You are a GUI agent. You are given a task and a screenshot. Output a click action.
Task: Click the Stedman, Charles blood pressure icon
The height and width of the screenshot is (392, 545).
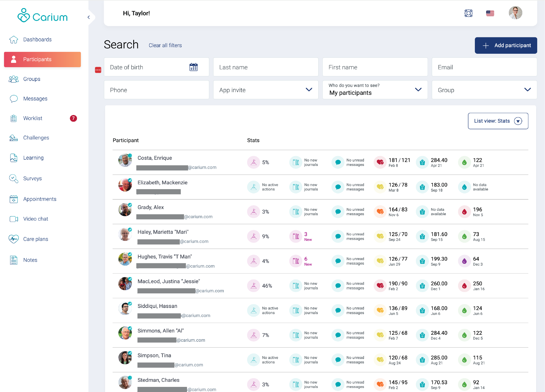pyautogui.click(x=380, y=385)
